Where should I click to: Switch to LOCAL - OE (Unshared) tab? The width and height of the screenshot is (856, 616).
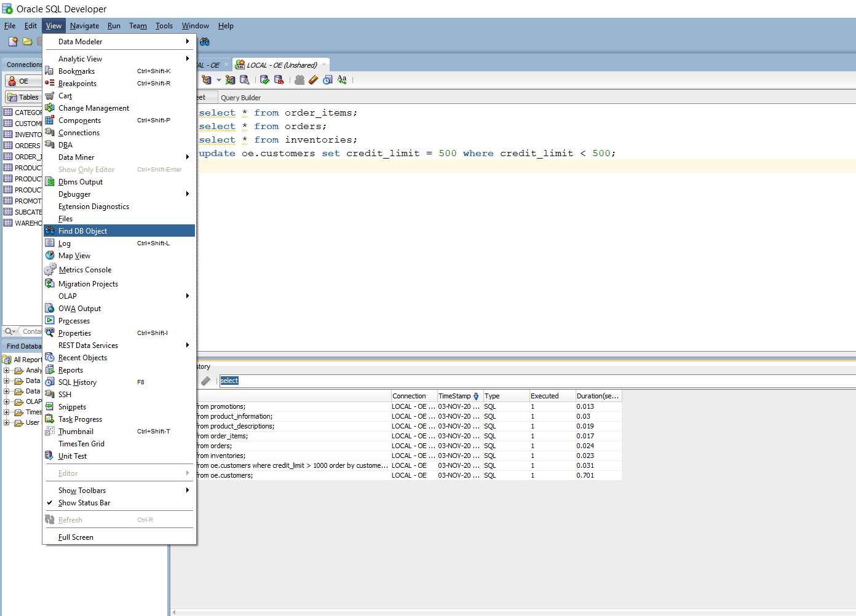coord(282,65)
